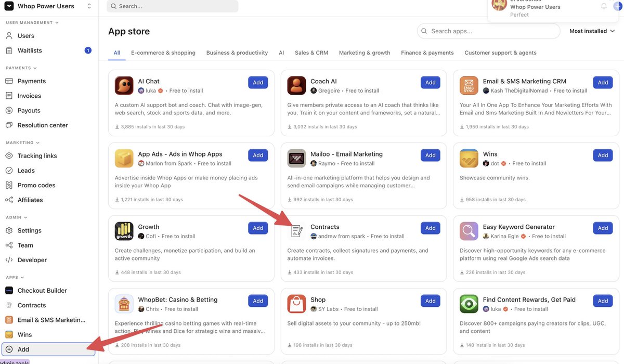Screen dimensions: 624x364
Task: Click the WhopBet casino app logo
Action: pos(124,304)
